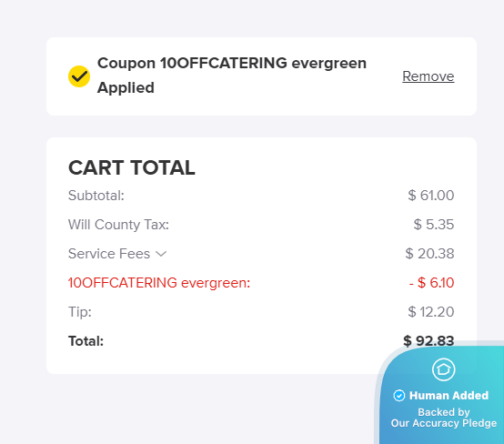Viewport: 504px width, 444px height.
Task: Click Our Accuracy Pledge text
Action: coord(444,423)
